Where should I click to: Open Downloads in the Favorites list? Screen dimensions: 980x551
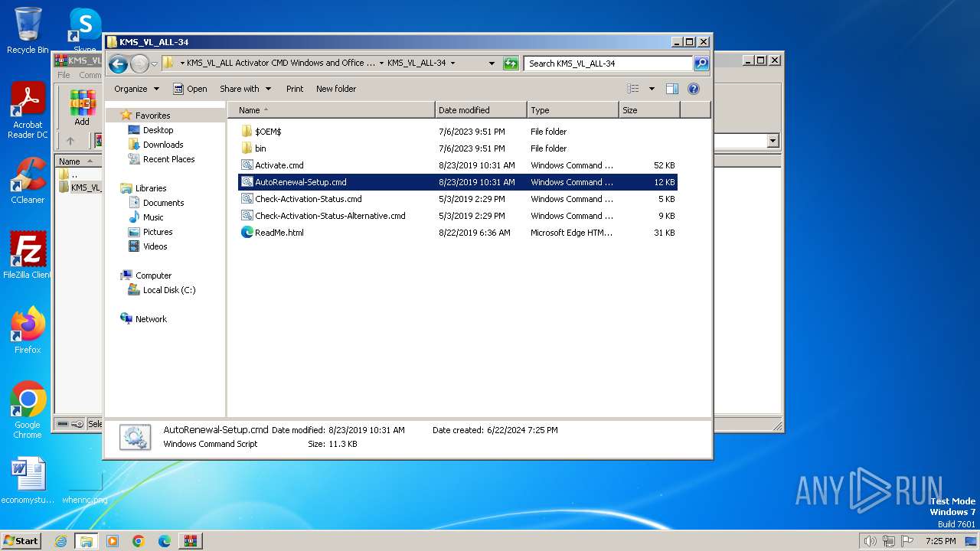pyautogui.click(x=163, y=145)
